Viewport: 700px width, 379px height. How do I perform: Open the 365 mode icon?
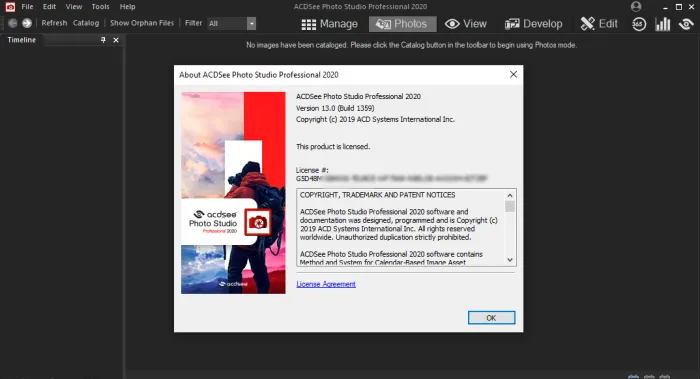pos(639,24)
